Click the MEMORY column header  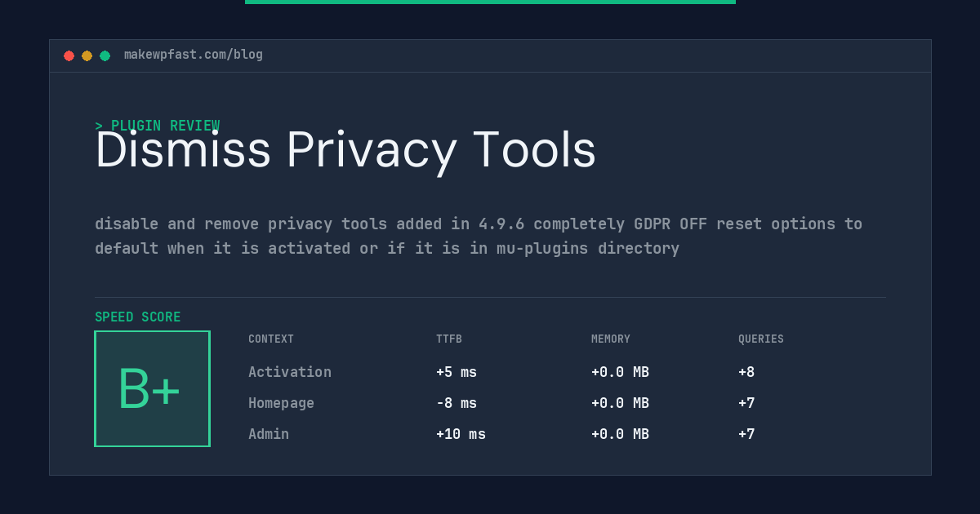click(611, 339)
